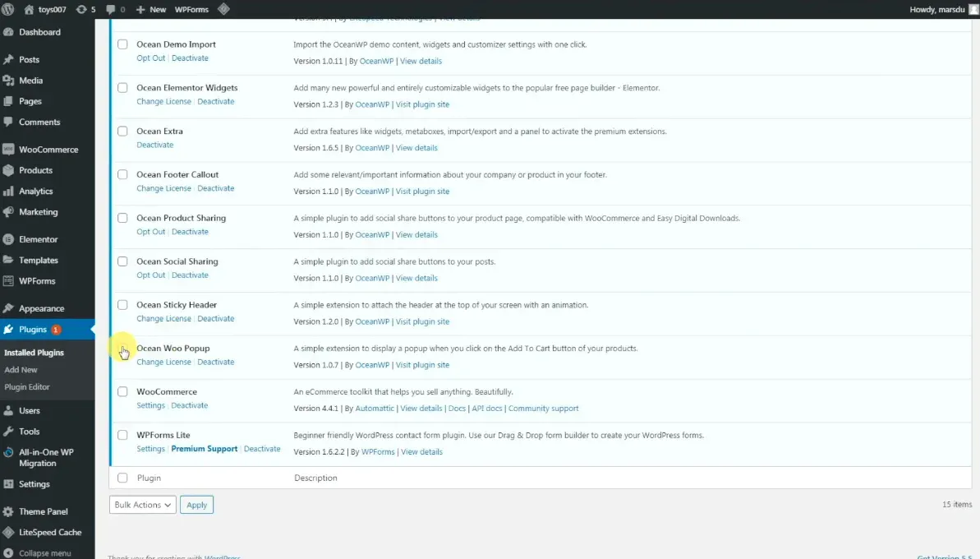Click the Posts pushpin icon
980x559 pixels.
click(x=8, y=60)
